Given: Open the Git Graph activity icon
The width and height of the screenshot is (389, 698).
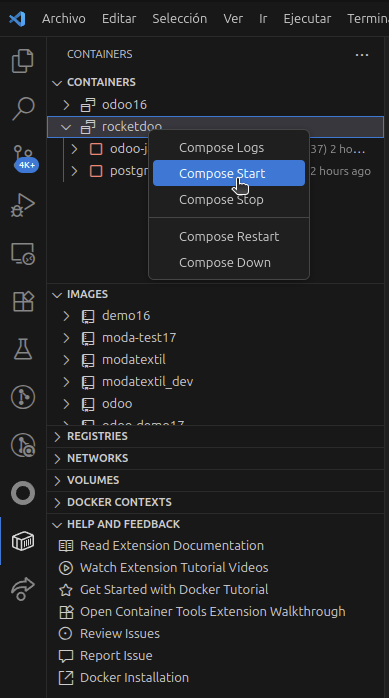Looking at the screenshot, I should pos(23,397).
